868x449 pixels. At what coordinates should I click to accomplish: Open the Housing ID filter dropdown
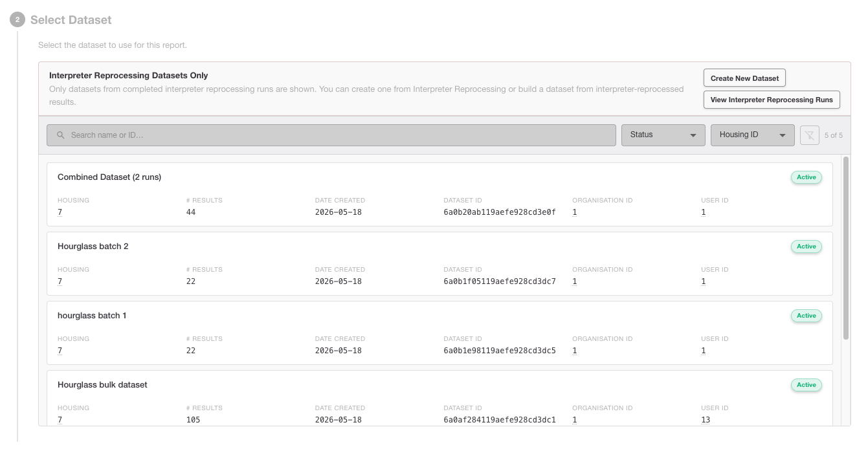click(753, 135)
